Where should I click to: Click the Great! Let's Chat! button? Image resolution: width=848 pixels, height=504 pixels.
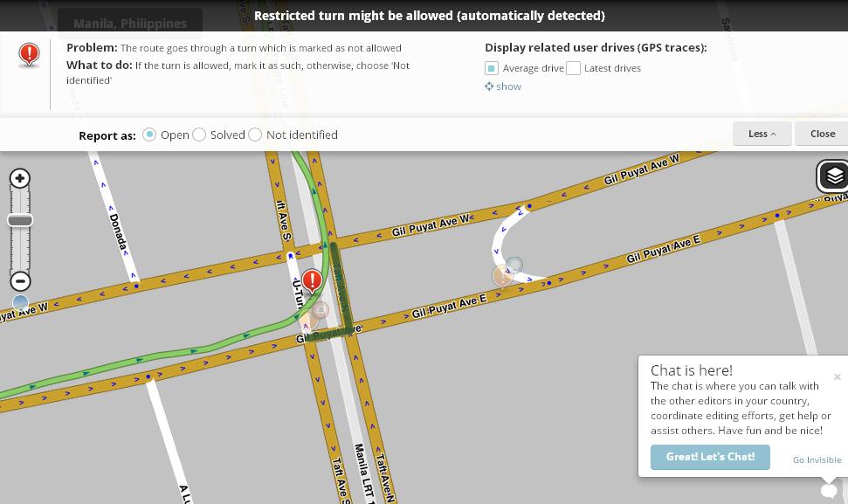click(x=710, y=457)
